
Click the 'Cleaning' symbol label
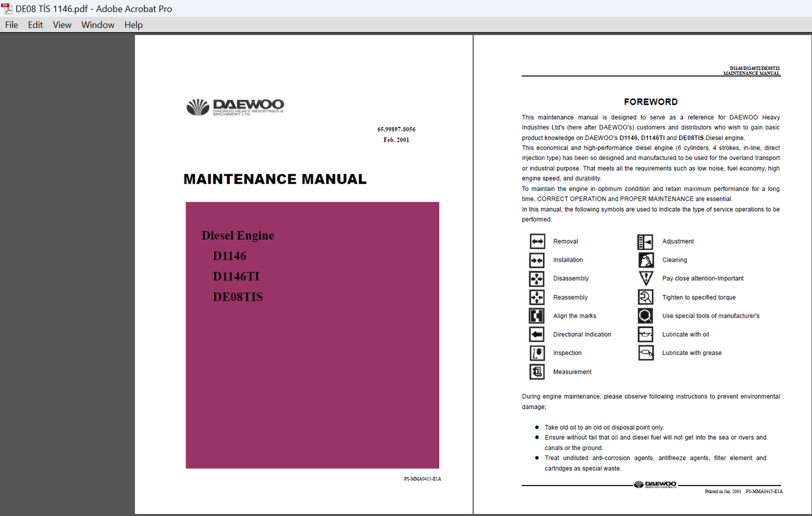(674, 260)
